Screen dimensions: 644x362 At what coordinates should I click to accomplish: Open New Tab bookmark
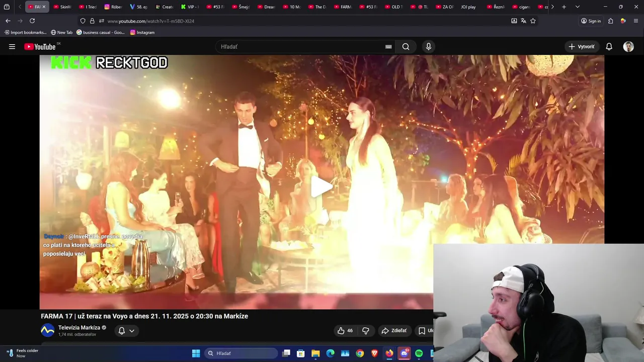coord(62,32)
